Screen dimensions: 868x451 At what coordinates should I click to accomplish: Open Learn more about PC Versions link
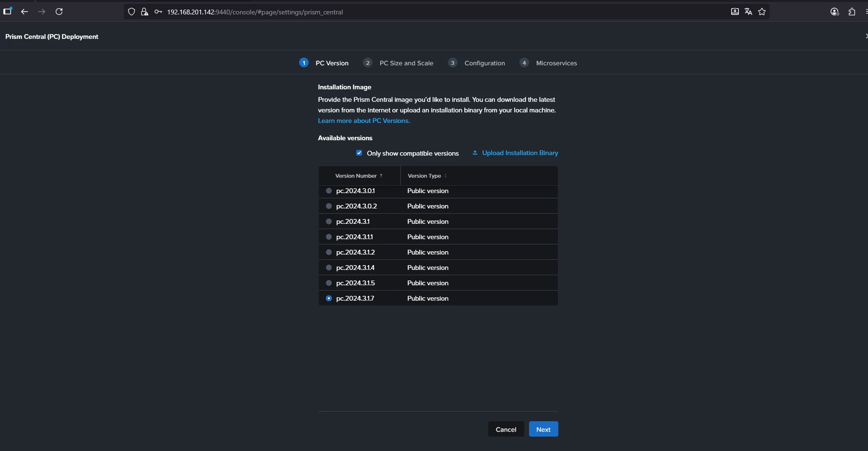[x=364, y=121]
